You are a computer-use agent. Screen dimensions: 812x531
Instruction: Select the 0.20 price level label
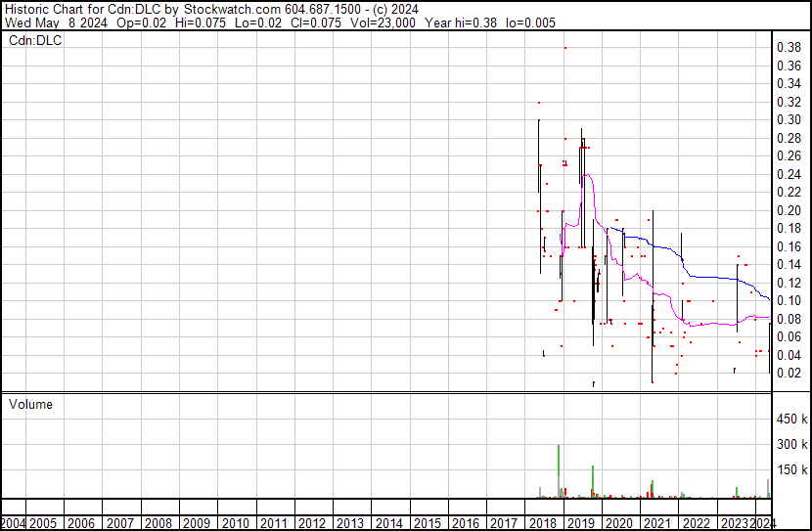coord(789,210)
